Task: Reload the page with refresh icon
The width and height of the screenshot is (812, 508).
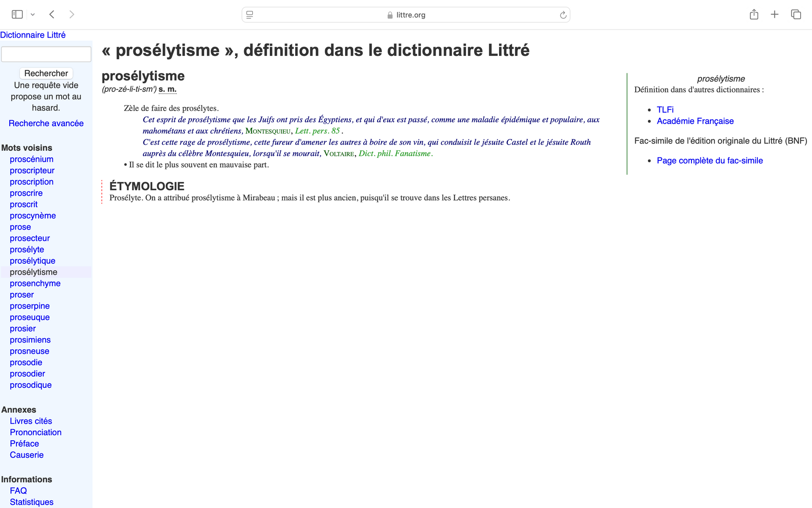Action: pyautogui.click(x=563, y=15)
